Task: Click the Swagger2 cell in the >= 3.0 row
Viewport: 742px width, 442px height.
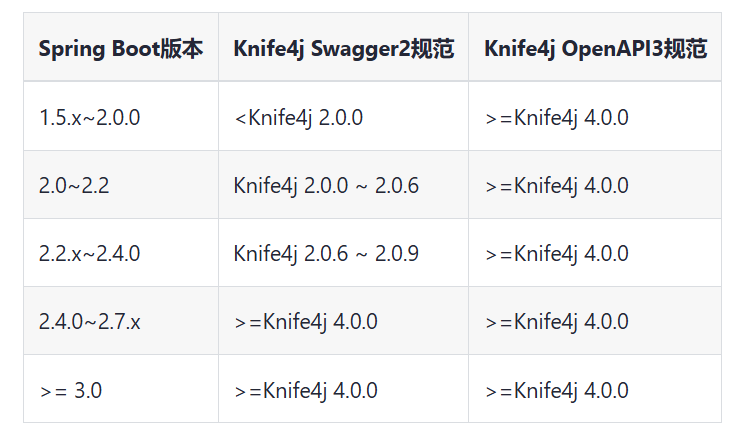Action: point(306,390)
